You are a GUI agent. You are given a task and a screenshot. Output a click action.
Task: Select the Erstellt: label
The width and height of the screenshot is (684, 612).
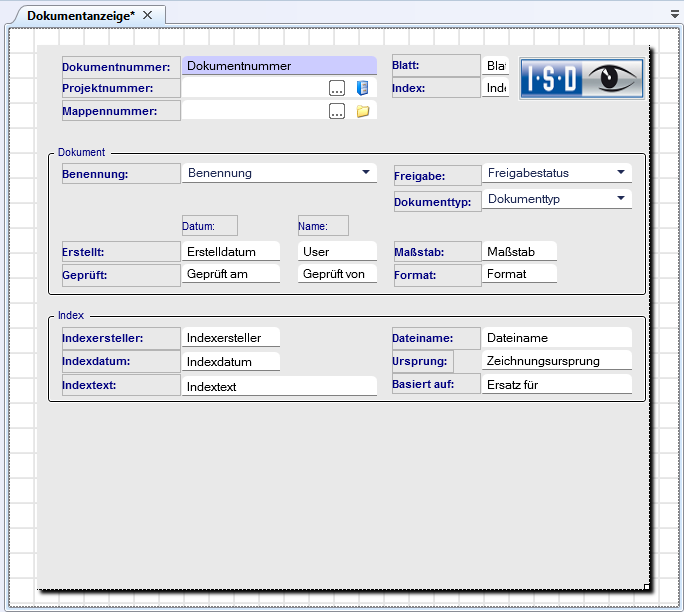[121, 252]
